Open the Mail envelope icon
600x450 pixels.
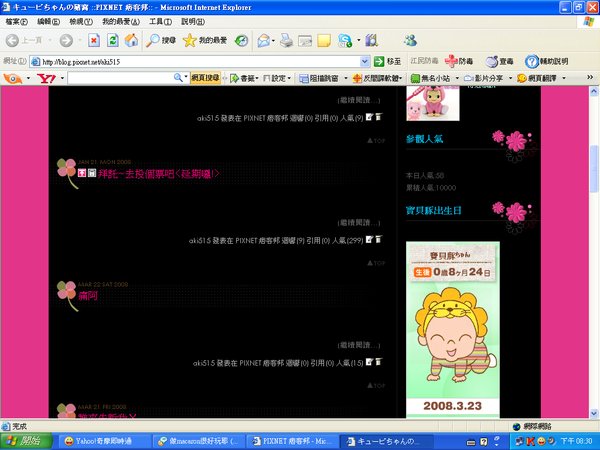point(263,41)
